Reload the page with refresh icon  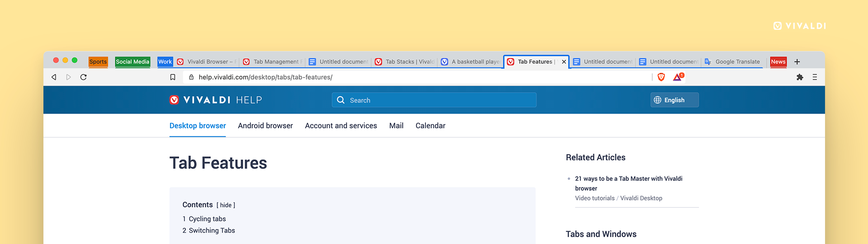click(84, 77)
